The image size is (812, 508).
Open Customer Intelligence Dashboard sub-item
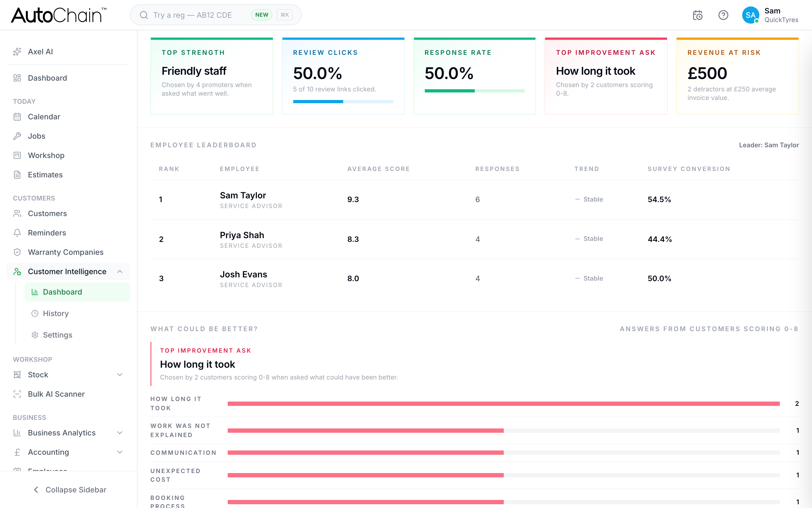[x=78, y=292]
